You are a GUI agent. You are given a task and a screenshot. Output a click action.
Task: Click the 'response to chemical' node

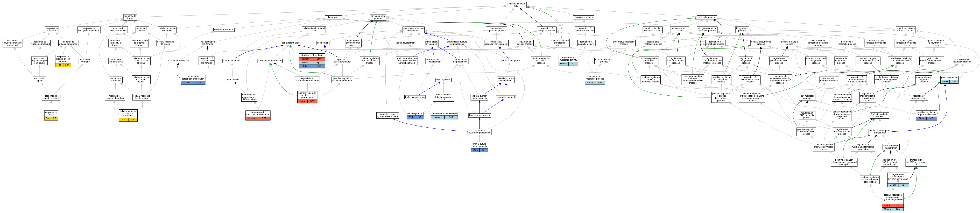[52, 29]
